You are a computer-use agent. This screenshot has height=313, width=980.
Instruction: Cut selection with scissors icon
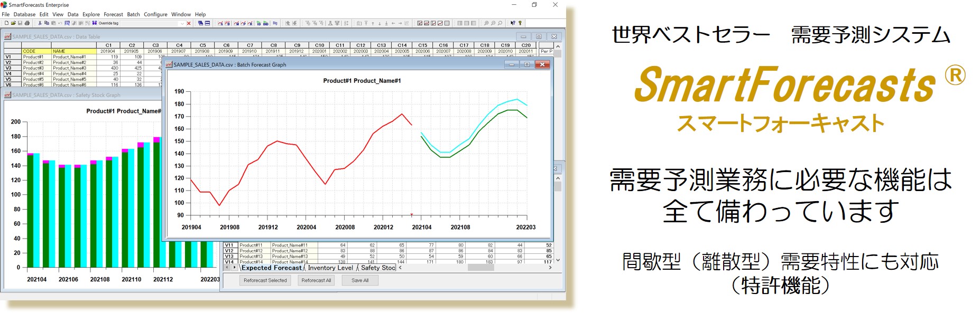pos(40,23)
